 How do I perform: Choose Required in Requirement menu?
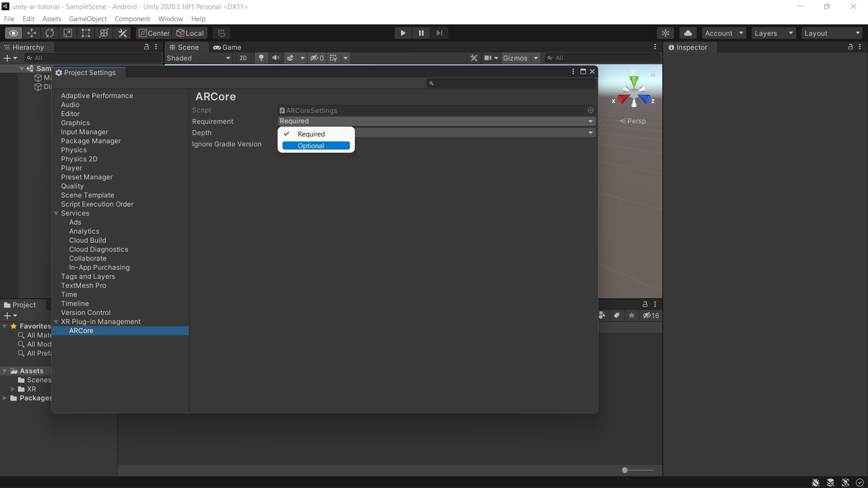[316, 134]
